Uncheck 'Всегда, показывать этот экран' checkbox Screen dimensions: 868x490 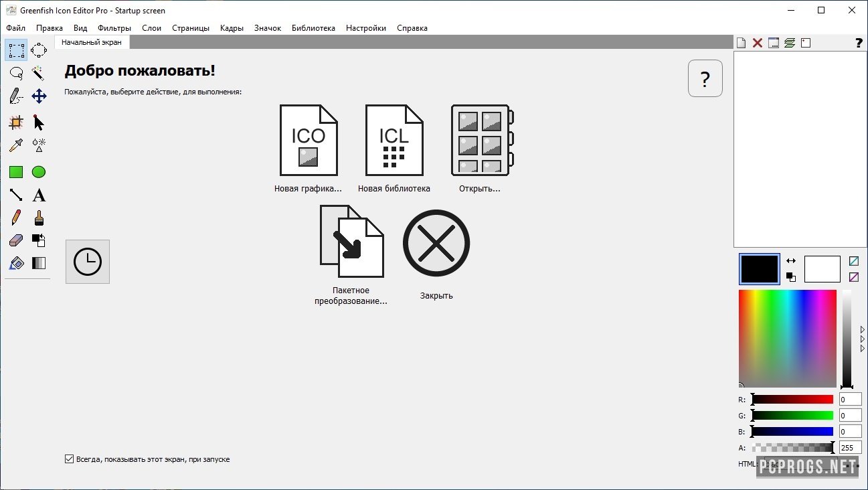[x=69, y=459]
